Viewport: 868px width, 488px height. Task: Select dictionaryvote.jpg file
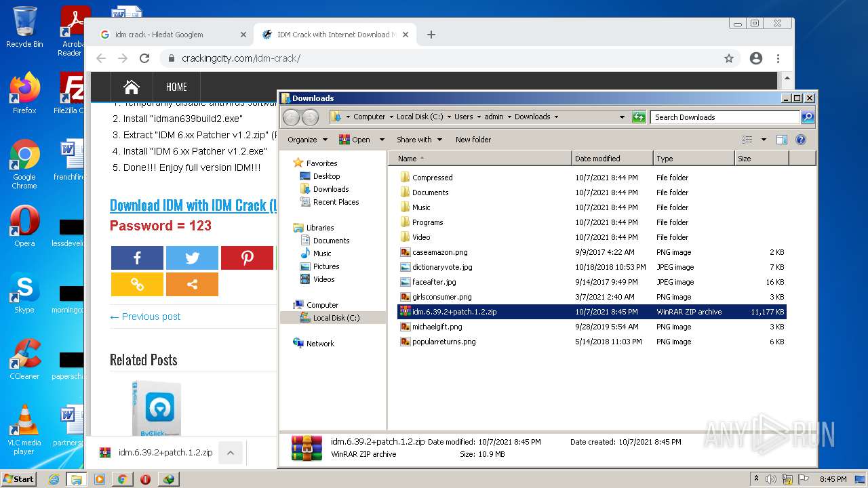[x=442, y=267]
